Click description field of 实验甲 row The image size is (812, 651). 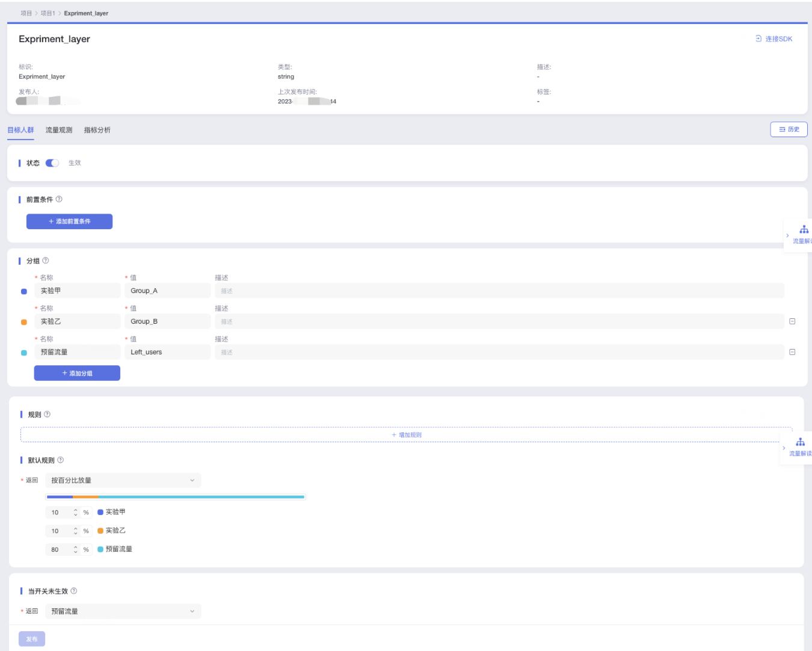point(499,291)
